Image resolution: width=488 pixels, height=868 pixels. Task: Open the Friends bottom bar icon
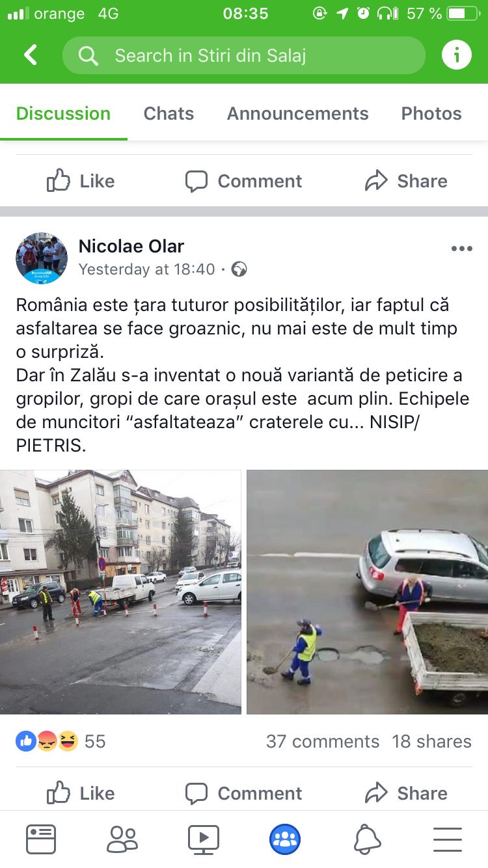point(122,839)
